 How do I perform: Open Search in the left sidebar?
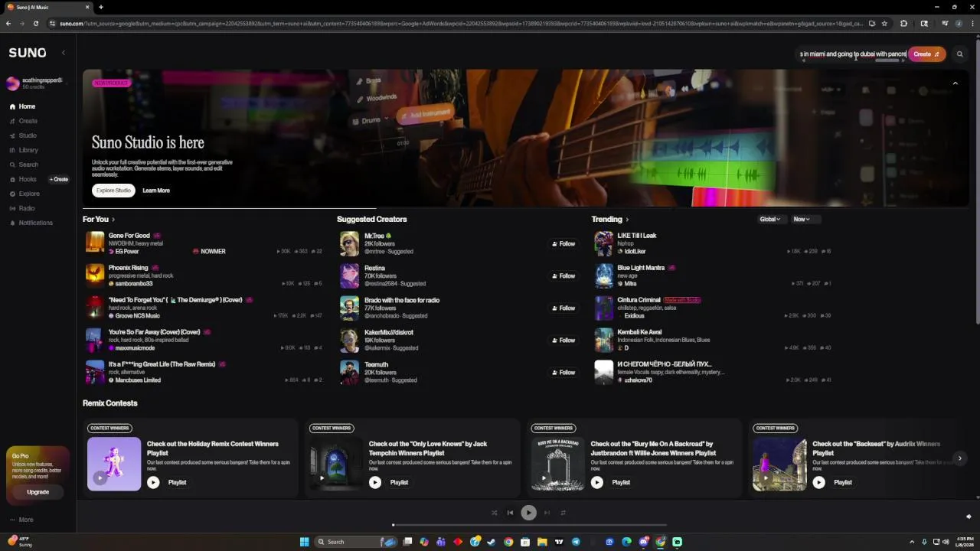[x=24, y=165]
